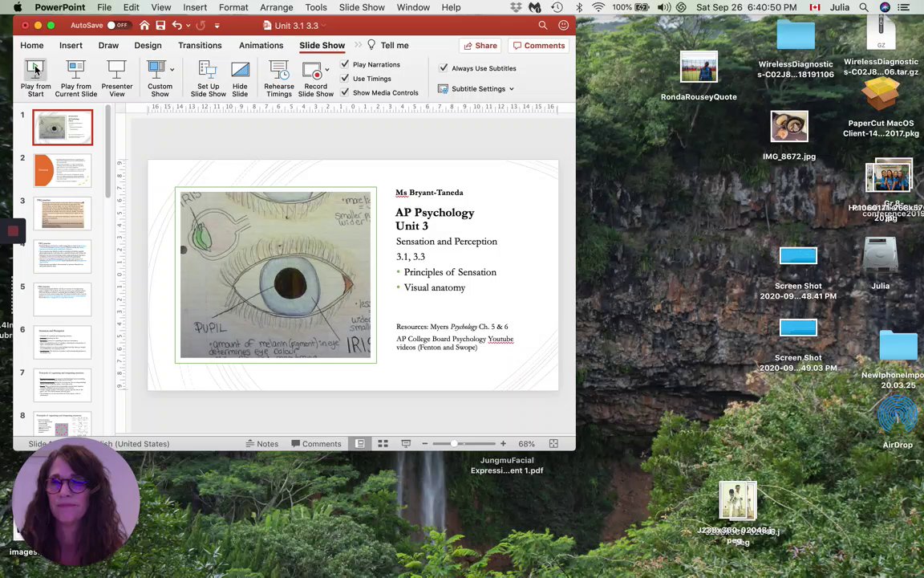This screenshot has width=924, height=578.
Task: Select slide 2 thumbnail in slide panel
Action: (63, 170)
